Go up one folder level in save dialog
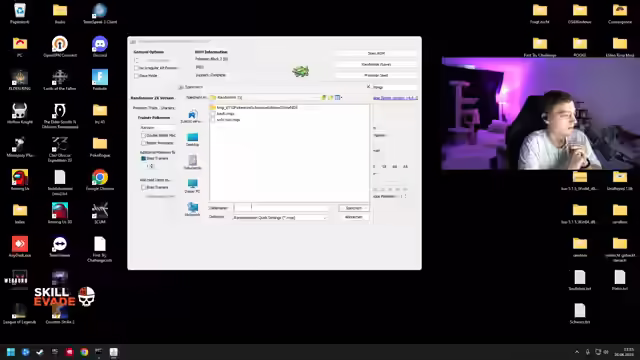This screenshot has height=360, width=640. coord(324,98)
